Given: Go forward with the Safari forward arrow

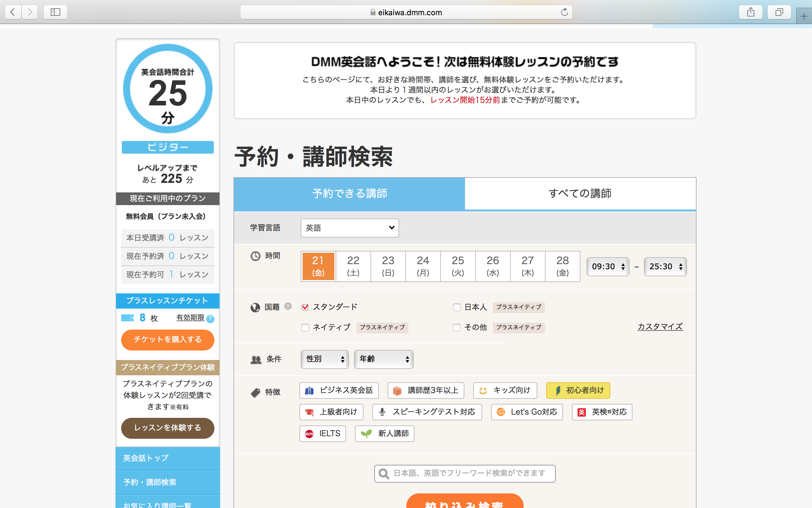Looking at the screenshot, I should pos(30,12).
